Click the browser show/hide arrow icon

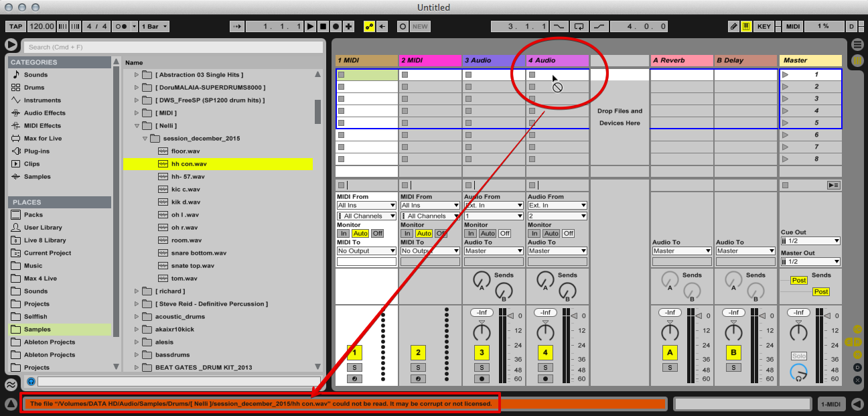(x=11, y=45)
